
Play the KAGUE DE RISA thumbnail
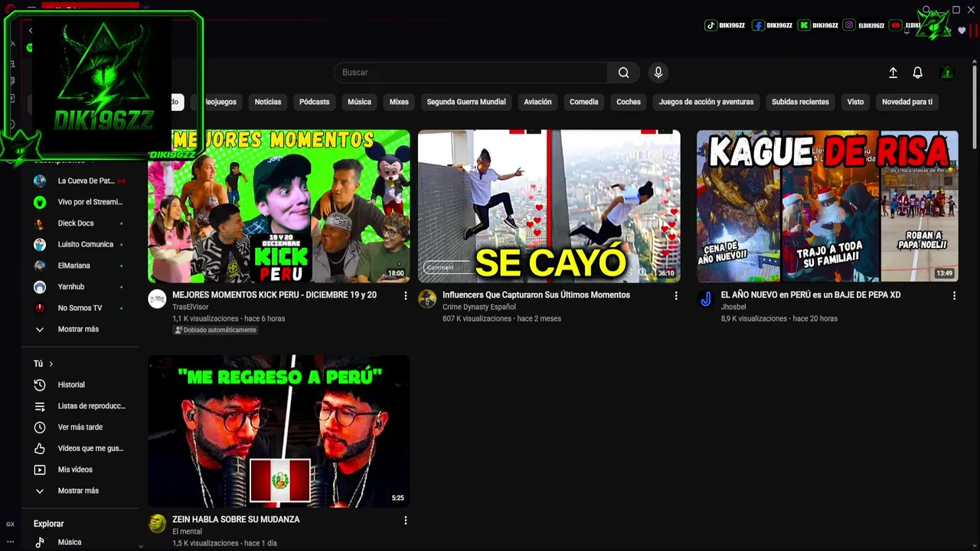coord(828,207)
